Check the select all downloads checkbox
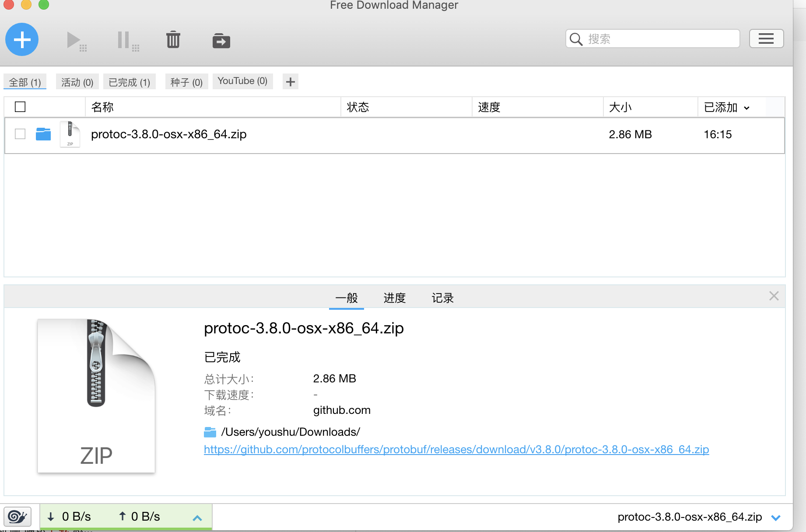This screenshot has width=806, height=532. tap(20, 106)
